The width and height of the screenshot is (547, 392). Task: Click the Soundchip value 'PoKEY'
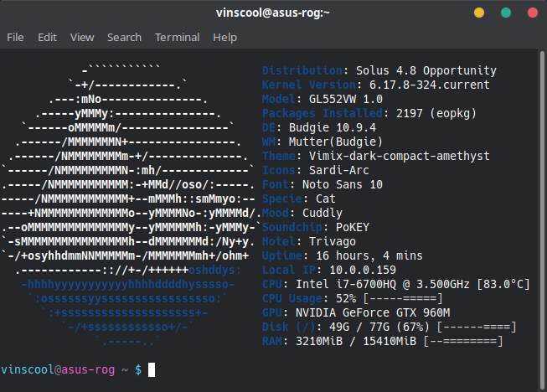[x=353, y=227]
